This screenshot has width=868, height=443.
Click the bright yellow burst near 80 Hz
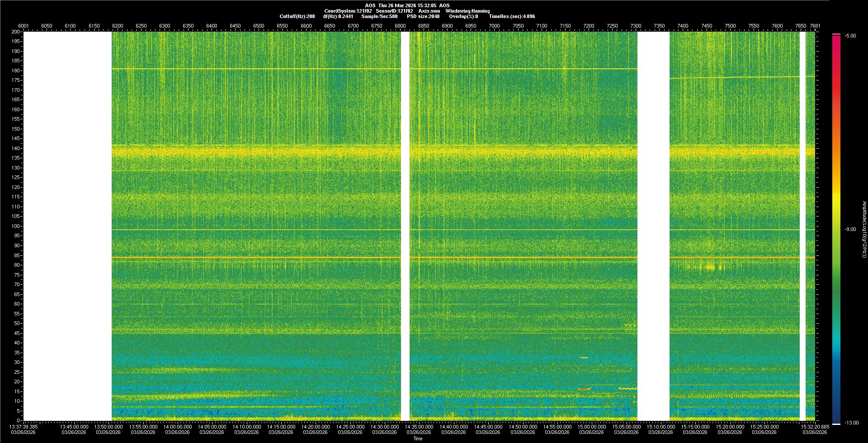point(710,267)
